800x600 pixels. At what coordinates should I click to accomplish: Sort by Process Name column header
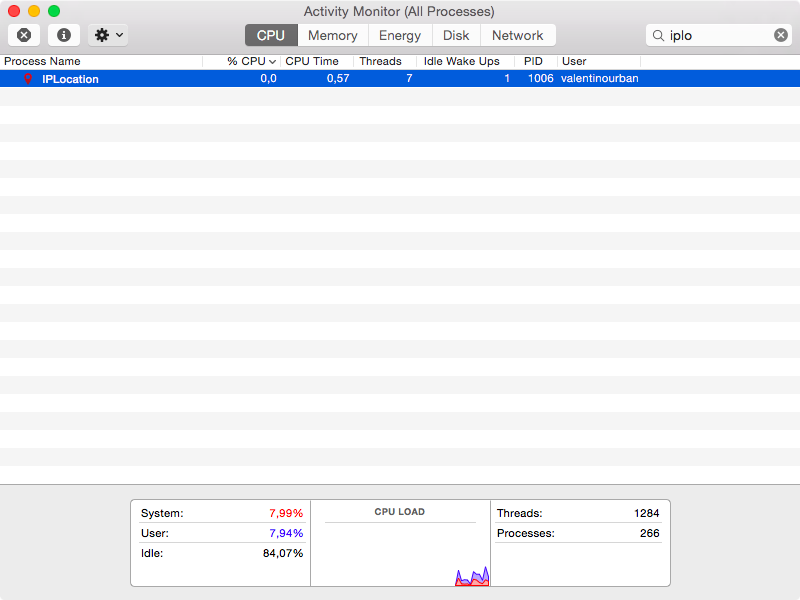[101, 61]
